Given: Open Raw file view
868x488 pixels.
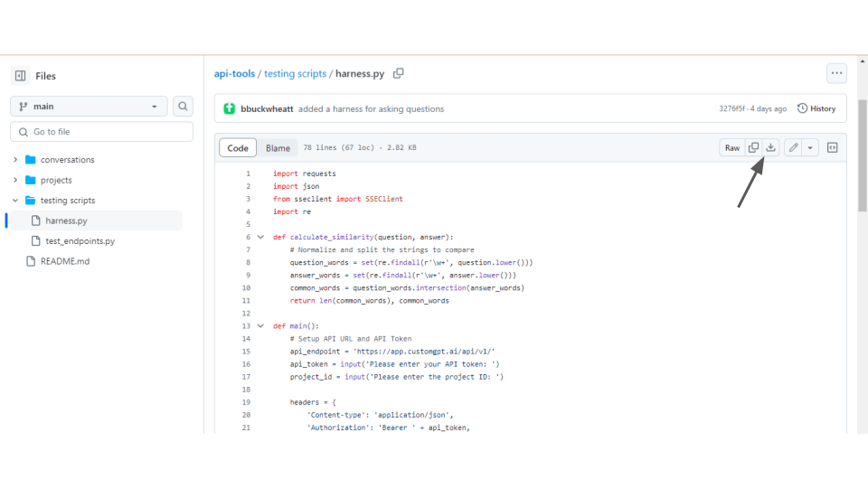Looking at the screenshot, I should click(731, 147).
